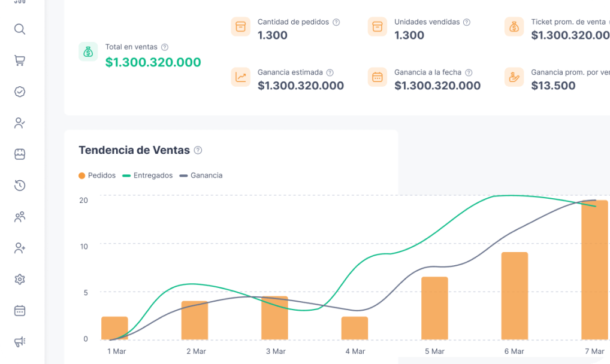Click the orange bar for 5 Mar

tap(434, 308)
